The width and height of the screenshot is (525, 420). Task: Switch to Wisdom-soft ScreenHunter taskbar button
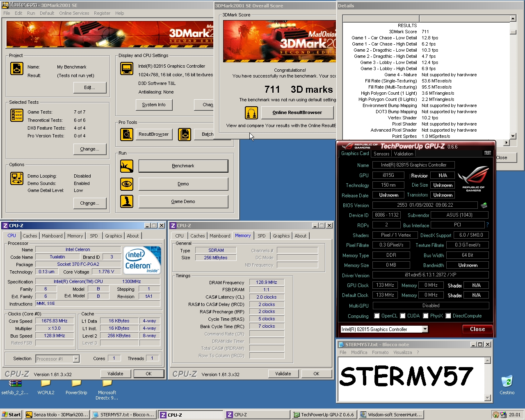pos(391,415)
